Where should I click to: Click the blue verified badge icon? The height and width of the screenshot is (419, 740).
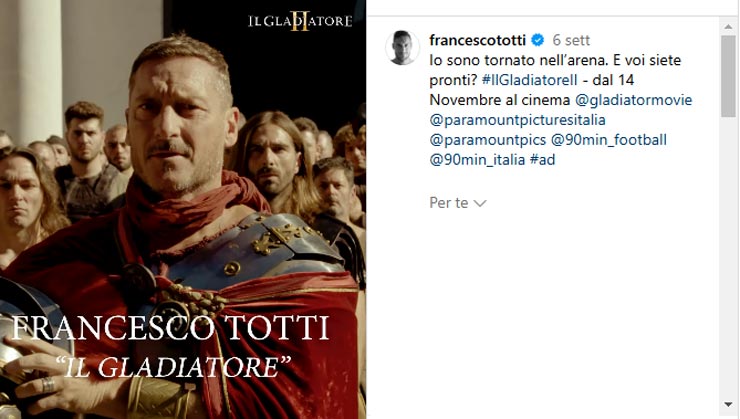538,40
